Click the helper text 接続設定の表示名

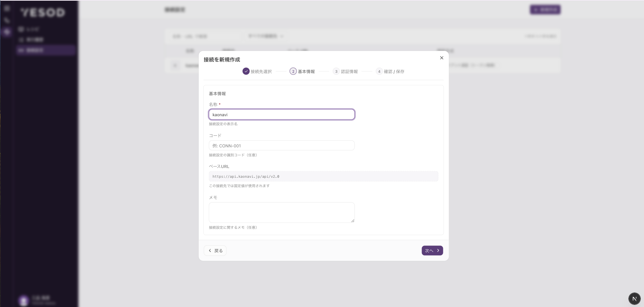click(223, 124)
